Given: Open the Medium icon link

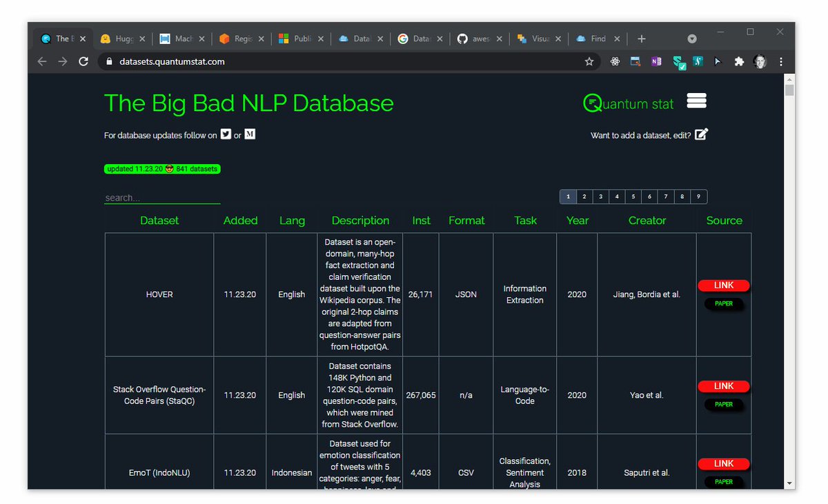Looking at the screenshot, I should [x=250, y=134].
